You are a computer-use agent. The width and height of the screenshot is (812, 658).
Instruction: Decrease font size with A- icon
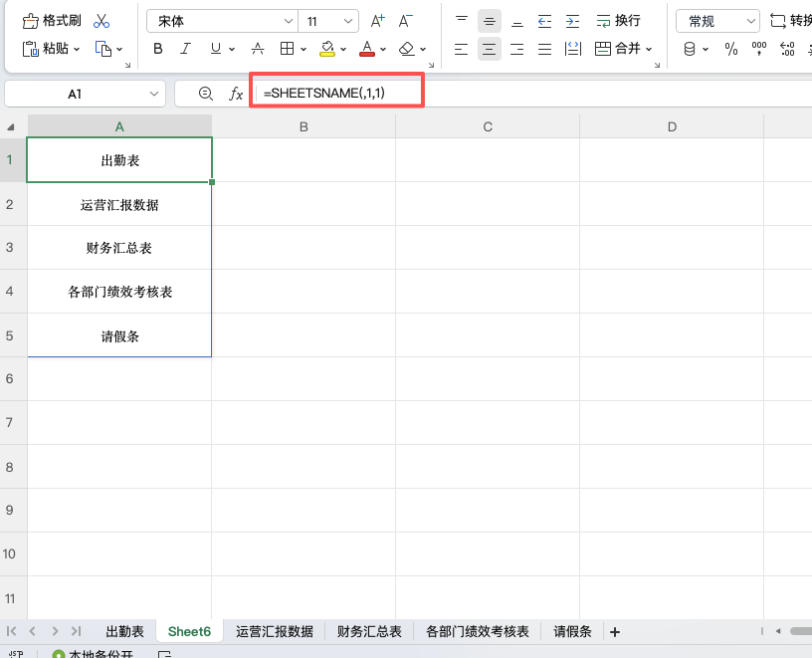pyautogui.click(x=405, y=21)
